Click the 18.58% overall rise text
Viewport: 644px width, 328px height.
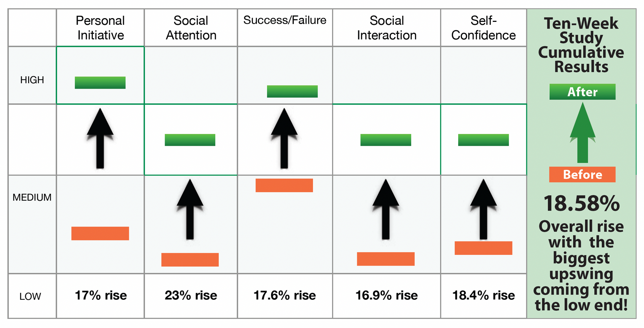pyautogui.click(x=582, y=203)
